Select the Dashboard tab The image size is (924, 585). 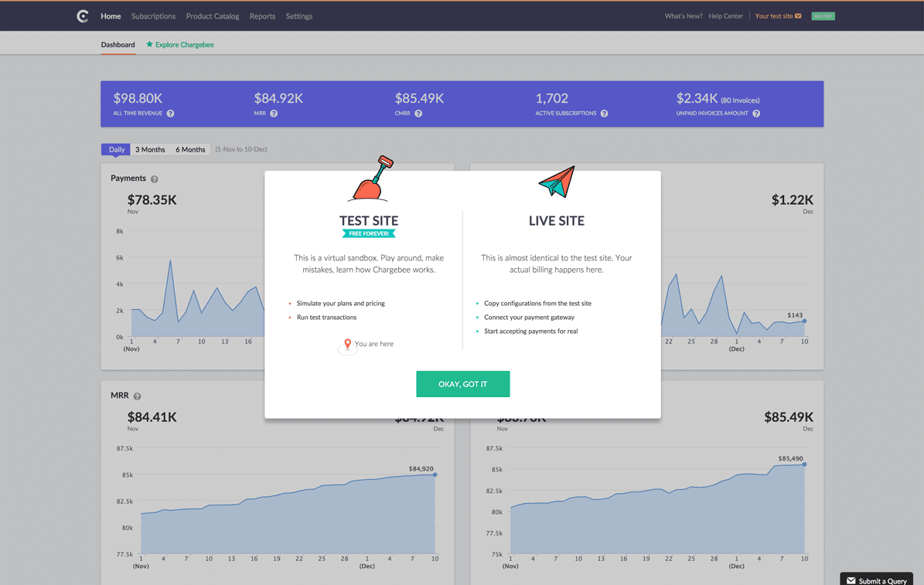(x=118, y=45)
